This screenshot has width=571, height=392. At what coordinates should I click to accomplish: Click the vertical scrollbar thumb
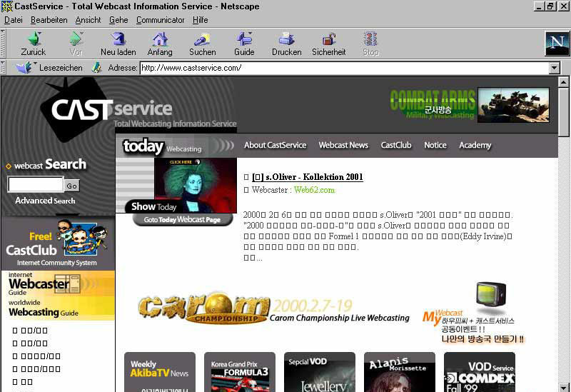[563, 112]
